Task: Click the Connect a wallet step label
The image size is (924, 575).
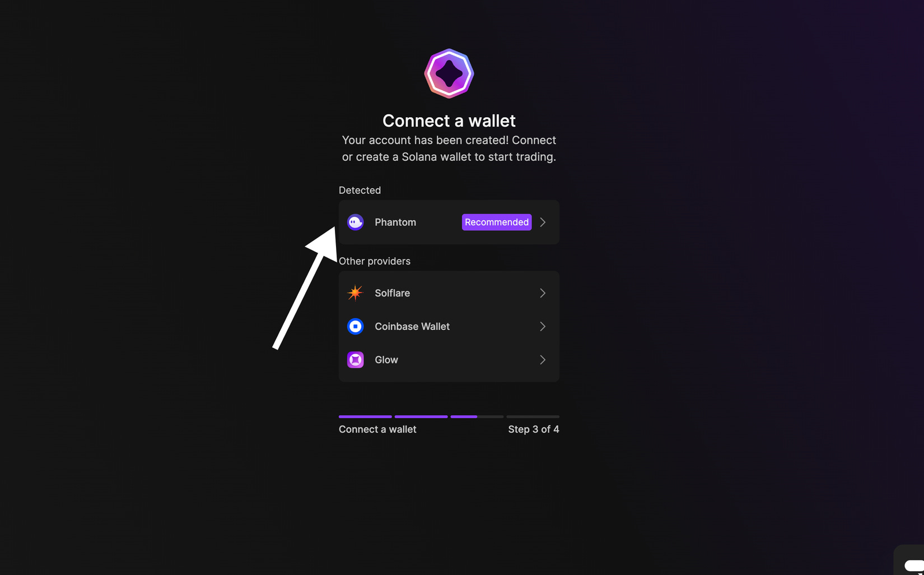Action: [x=377, y=429]
